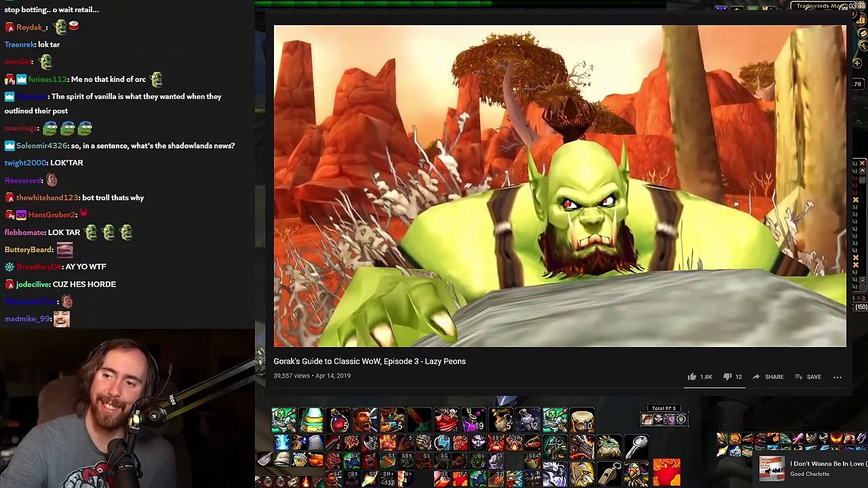The image size is (868, 488).
Task: Click chat username Solenmir4326
Action: pos(41,146)
